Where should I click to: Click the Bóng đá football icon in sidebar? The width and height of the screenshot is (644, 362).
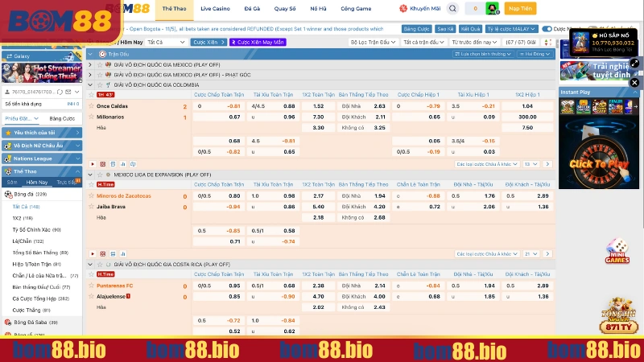click(x=8, y=194)
